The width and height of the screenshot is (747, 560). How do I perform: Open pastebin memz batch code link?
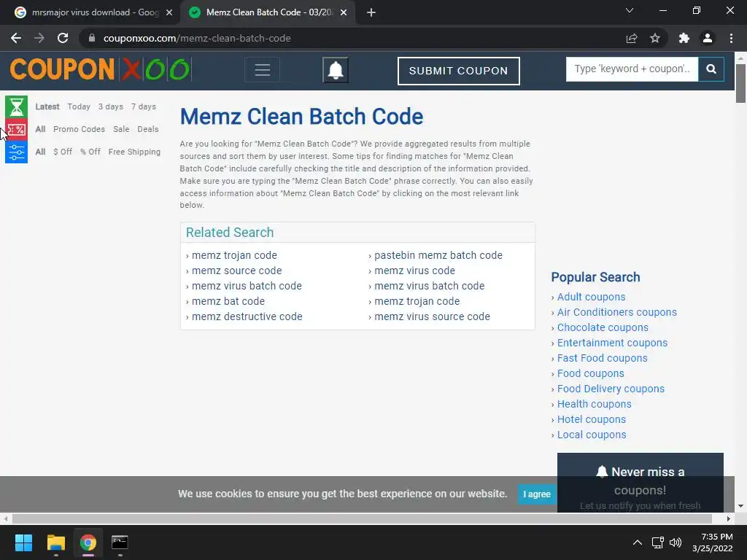point(438,255)
